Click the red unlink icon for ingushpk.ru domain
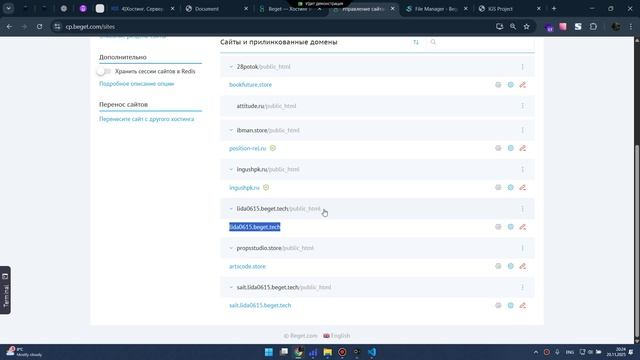640x360 pixels. point(523,188)
